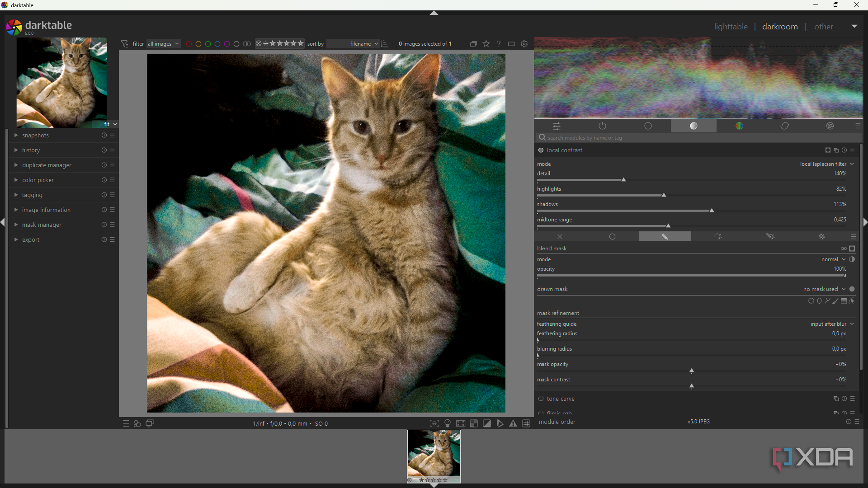Viewport: 868px width, 488px height.
Task: Open the effect modules group tab
Action: pos(830,126)
